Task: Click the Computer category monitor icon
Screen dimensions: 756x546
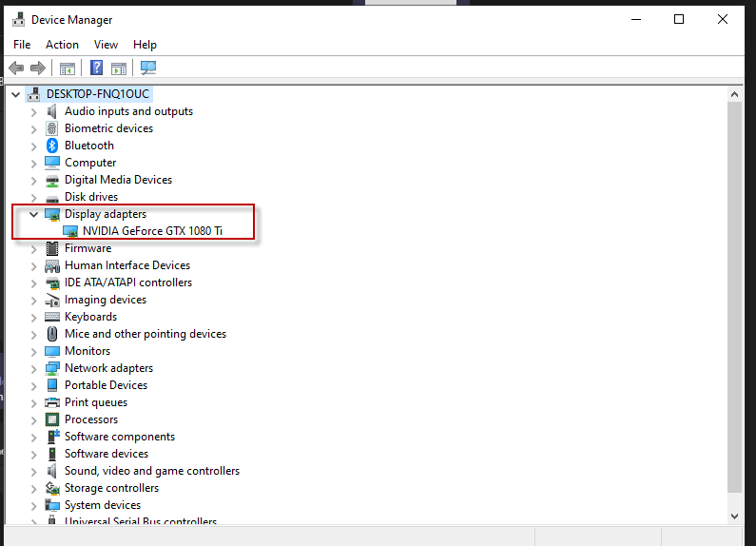Action: (52, 163)
